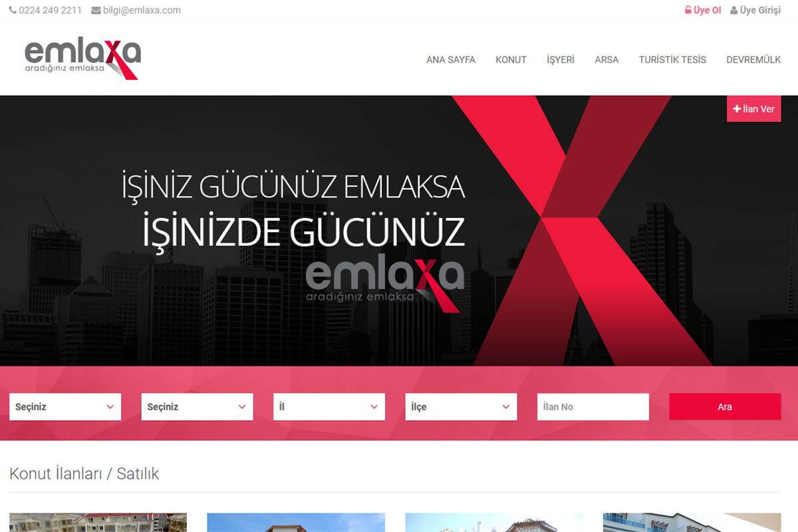Open the DEVREMÜLK menu item

click(753, 60)
